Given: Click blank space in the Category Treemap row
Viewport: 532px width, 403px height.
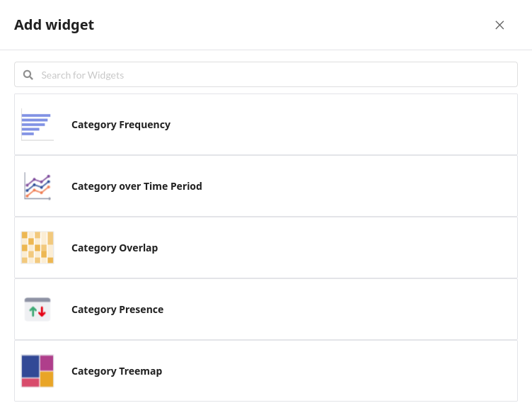Looking at the screenshot, I should (354, 371).
